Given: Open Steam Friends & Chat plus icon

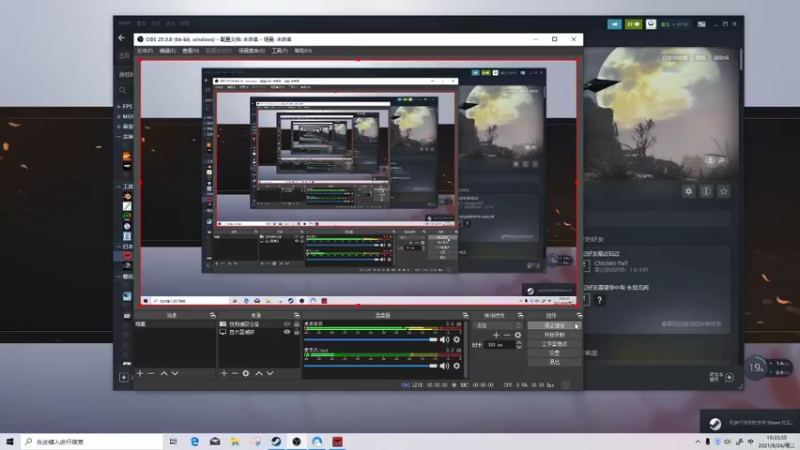Looking at the screenshot, I should coord(729,378).
